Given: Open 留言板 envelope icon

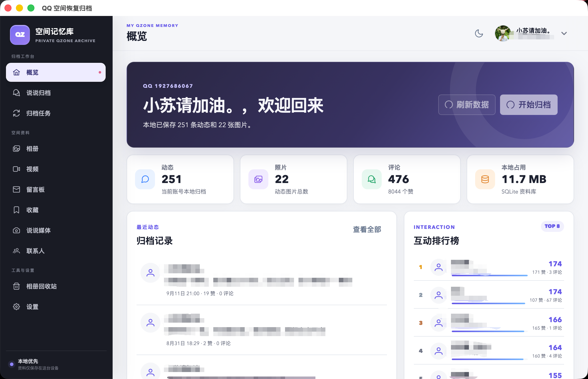Looking at the screenshot, I should coord(16,189).
